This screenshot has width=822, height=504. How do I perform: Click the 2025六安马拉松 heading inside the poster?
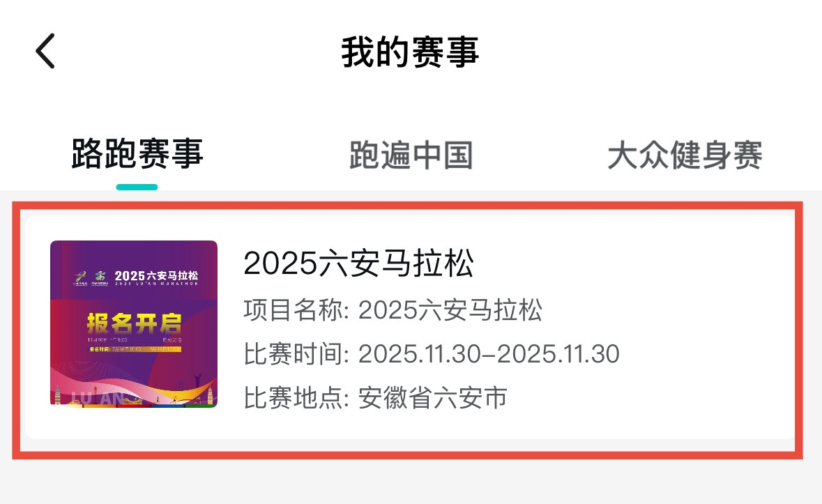click(x=156, y=276)
